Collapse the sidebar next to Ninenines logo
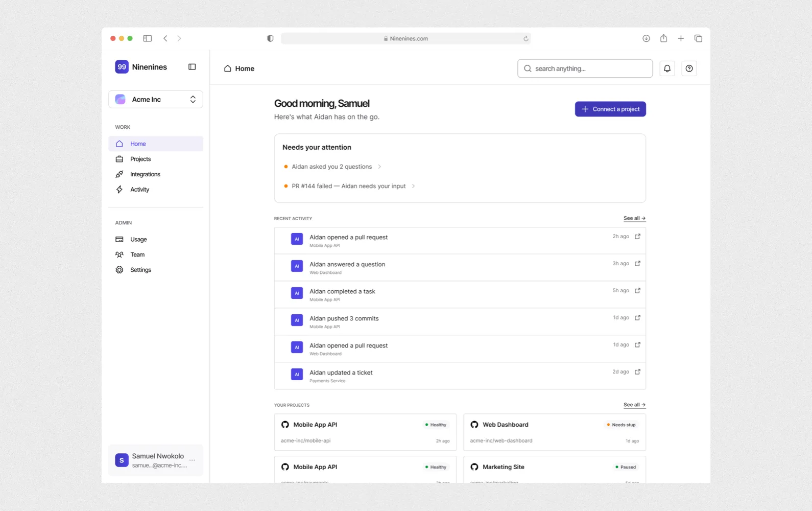Image resolution: width=812 pixels, height=511 pixels. click(x=192, y=67)
